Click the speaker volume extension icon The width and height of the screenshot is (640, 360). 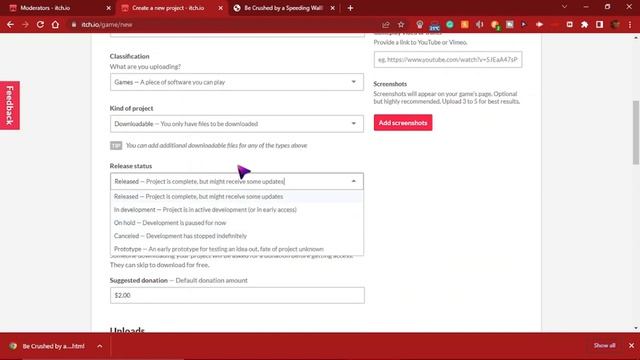(x=480, y=24)
